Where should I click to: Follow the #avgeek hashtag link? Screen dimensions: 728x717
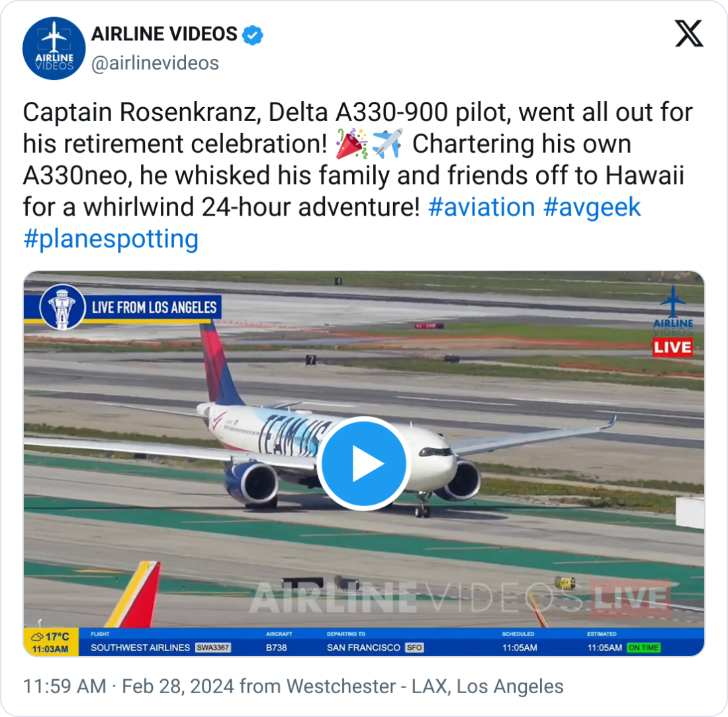(592, 207)
